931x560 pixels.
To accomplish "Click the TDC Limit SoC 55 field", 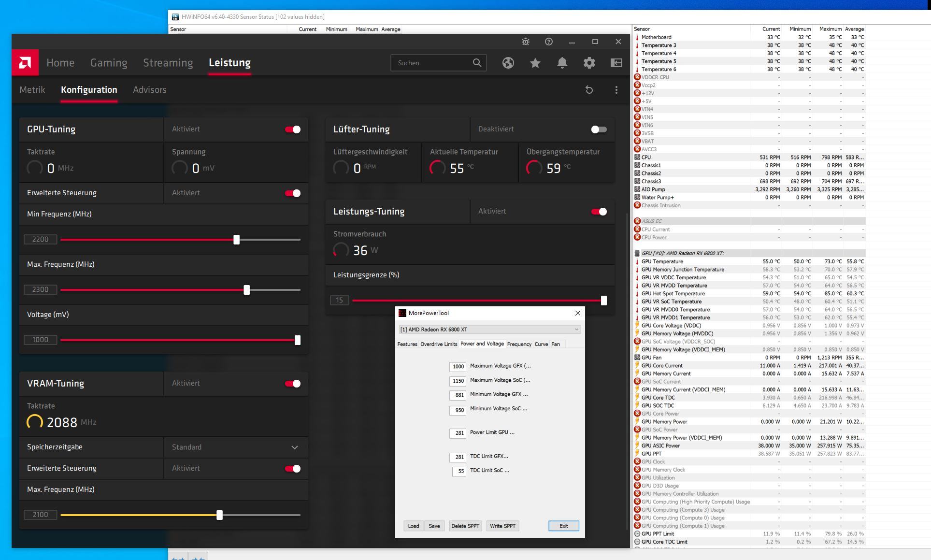I will tap(459, 471).
